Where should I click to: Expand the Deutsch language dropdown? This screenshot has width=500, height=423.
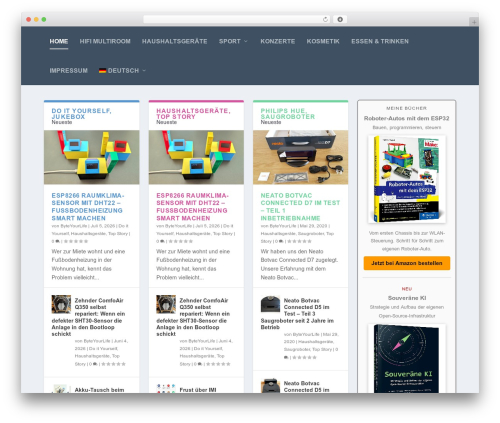click(x=122, y=71)
